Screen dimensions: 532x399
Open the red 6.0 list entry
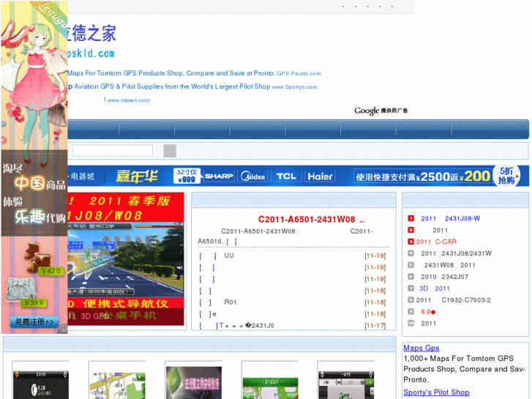(428, 312)
